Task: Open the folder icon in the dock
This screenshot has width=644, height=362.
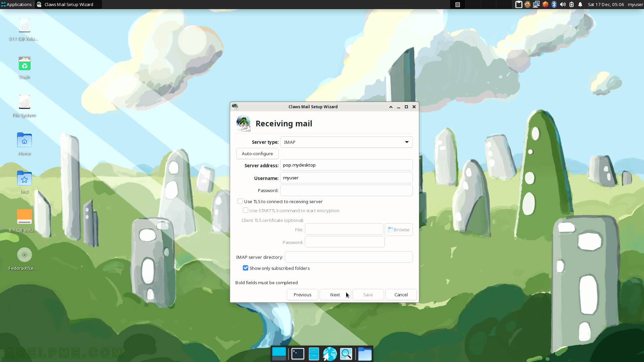Action: coord(365,354)
